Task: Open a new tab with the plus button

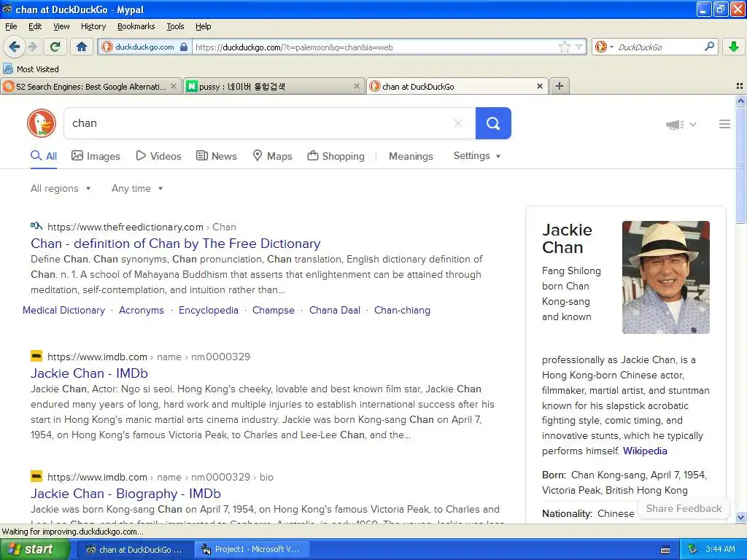Action: [560, 86]
